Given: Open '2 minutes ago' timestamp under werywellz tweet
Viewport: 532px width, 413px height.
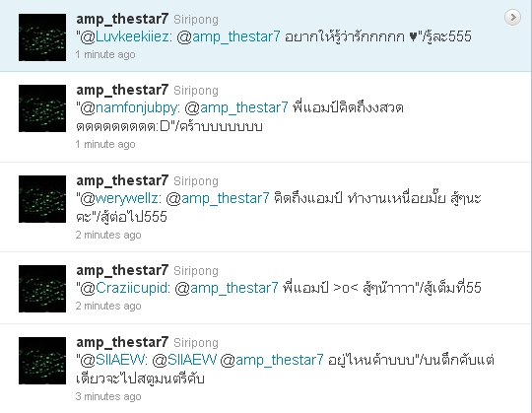Looking at the screenshot, I should tap(108, 235).
